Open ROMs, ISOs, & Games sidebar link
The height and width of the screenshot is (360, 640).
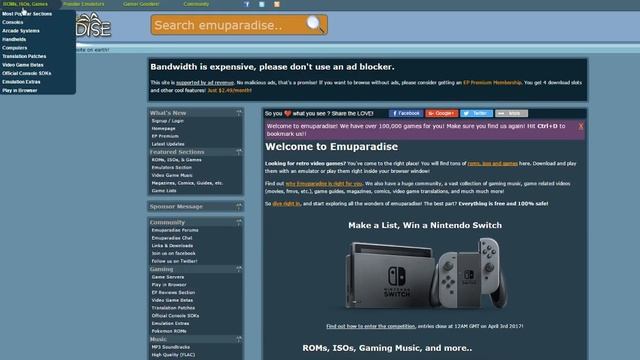tap(176, 160)
